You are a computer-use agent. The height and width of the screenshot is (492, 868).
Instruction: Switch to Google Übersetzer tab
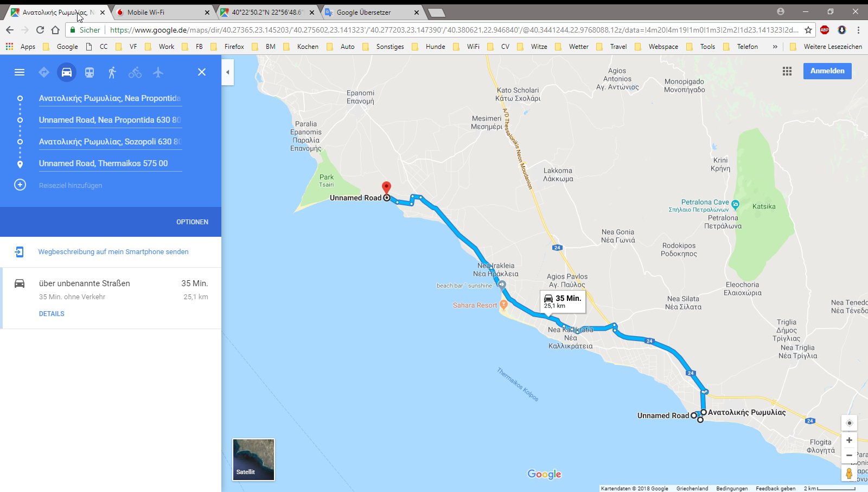click(372, 12)
